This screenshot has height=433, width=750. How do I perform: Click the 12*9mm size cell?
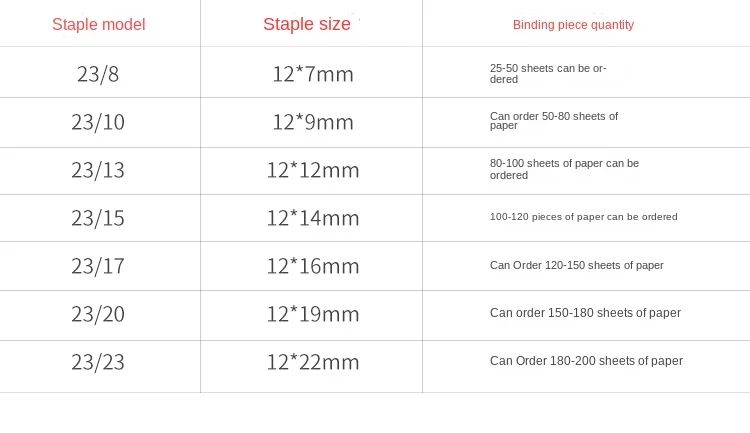point(313,122)
